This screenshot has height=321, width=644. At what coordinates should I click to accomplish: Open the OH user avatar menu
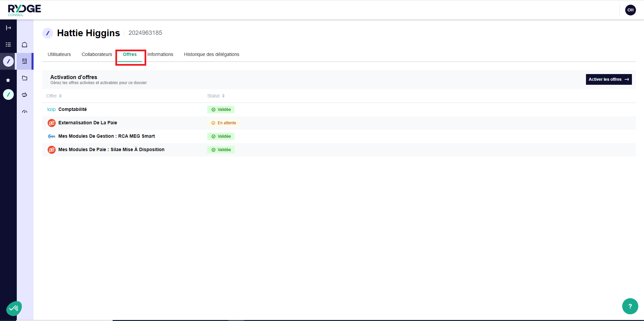tap(631, 10)
